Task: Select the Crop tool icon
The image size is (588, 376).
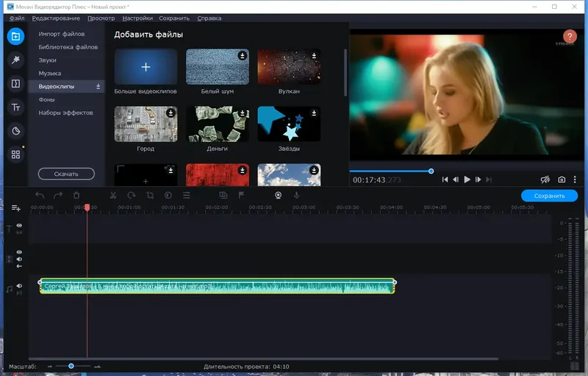Action: coord(150,195)
